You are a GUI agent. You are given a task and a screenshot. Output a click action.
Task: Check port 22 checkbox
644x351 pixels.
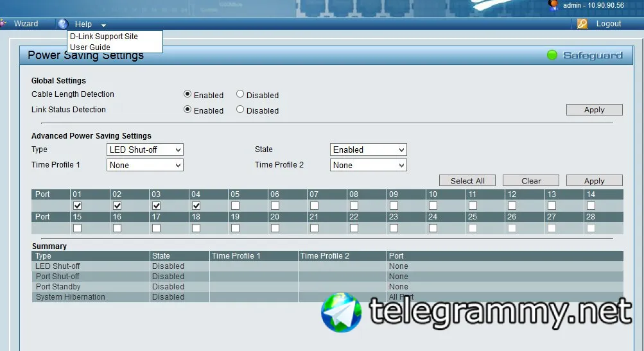click(x=354, y=228)
